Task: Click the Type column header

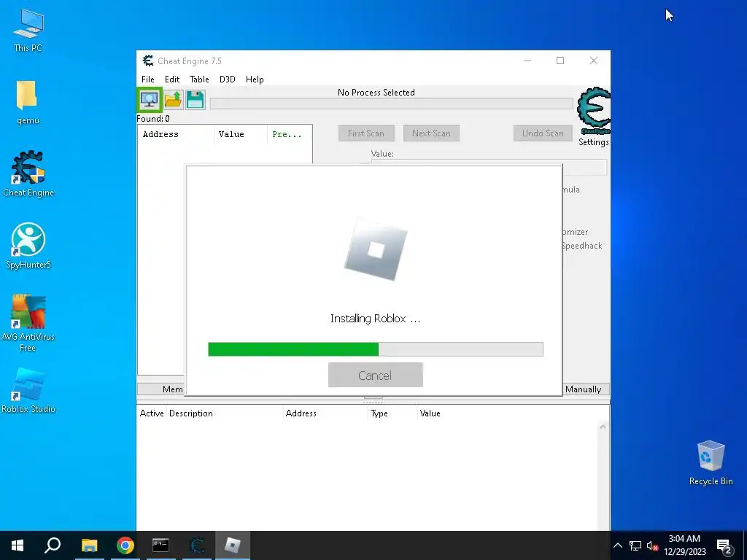Action: click(392, 413)
